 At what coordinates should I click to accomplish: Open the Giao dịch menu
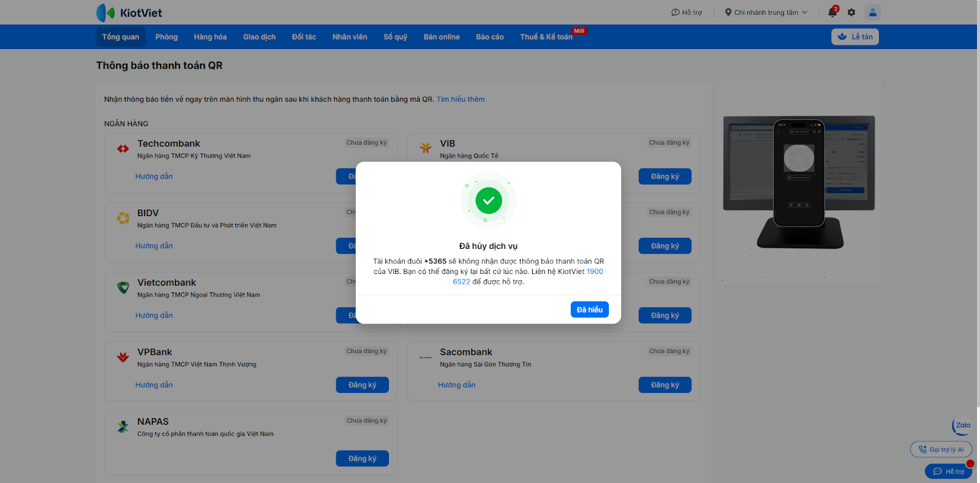[x=259, y=37]
